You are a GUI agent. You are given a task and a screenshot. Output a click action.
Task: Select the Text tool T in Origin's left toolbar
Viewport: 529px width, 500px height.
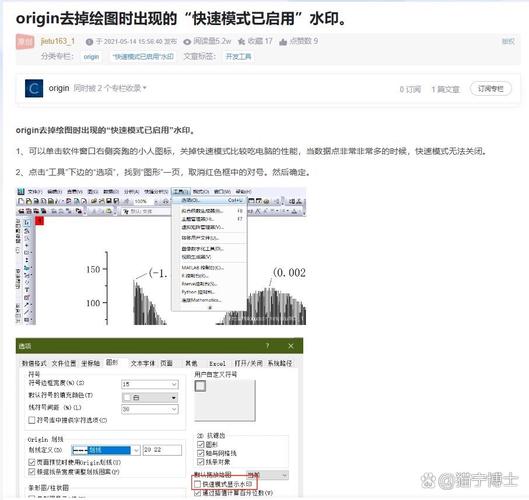coord(27,290)
